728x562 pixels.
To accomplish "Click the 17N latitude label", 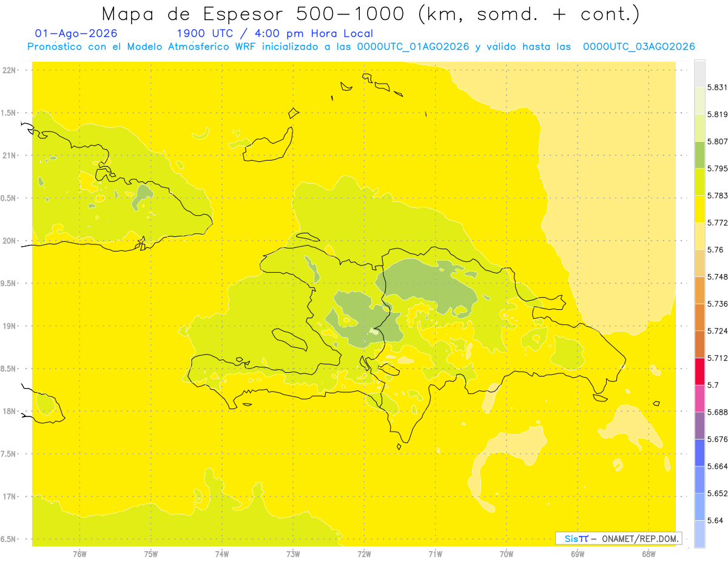I will [x=10, y=497].
